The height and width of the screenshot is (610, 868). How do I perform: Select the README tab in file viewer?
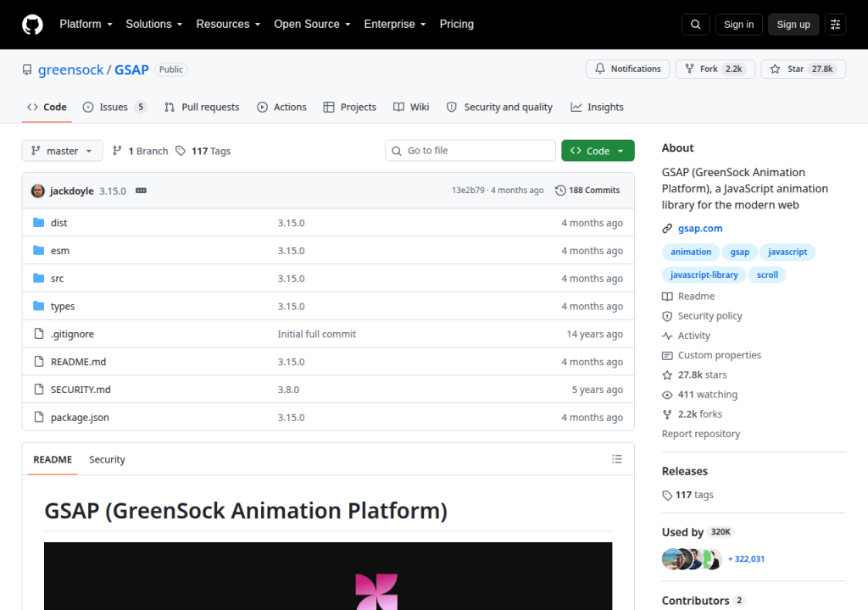coord(53,459)
